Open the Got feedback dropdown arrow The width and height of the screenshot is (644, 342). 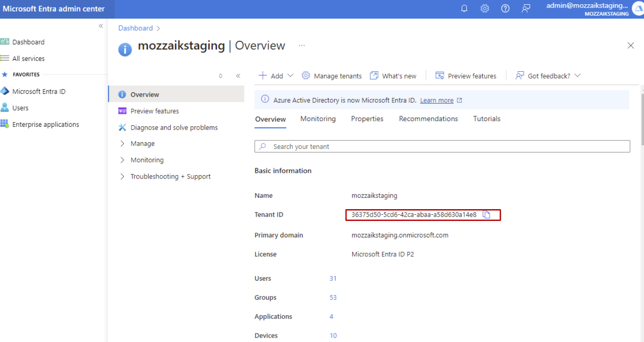[x=578, y=75]
